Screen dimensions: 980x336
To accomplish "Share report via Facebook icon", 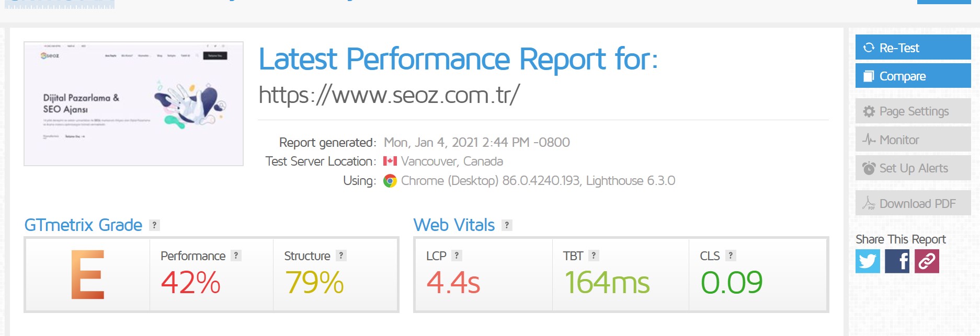I will 897,261.
